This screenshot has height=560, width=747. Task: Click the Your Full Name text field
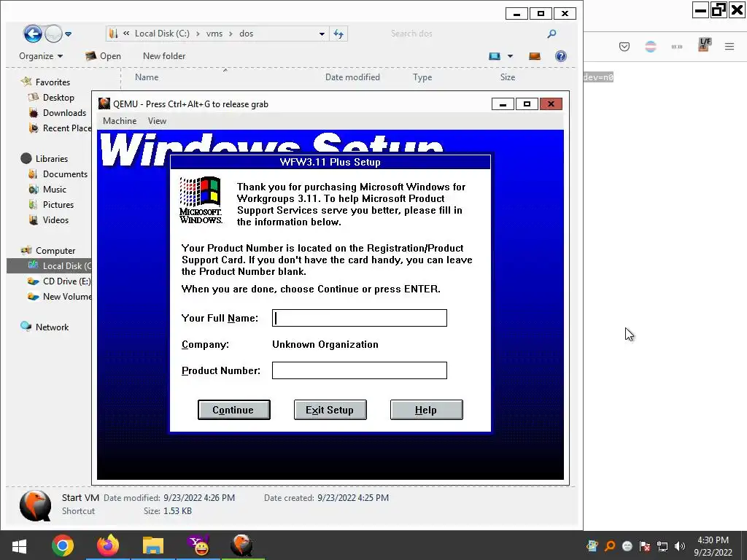359,318
